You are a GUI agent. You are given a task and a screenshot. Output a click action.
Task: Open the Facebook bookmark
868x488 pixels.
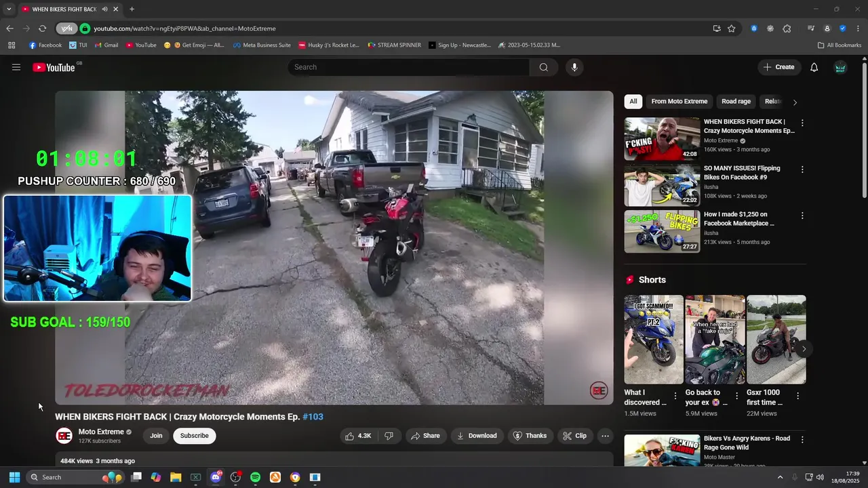click(x=45, y=45)
